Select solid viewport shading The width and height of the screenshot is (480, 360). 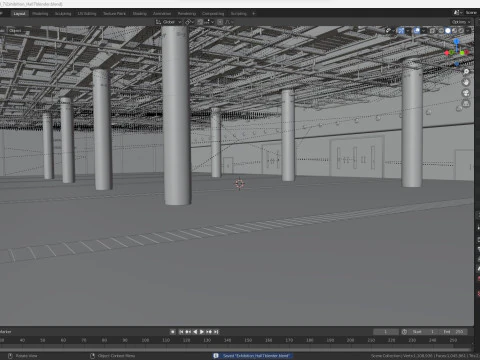(448, 31)
